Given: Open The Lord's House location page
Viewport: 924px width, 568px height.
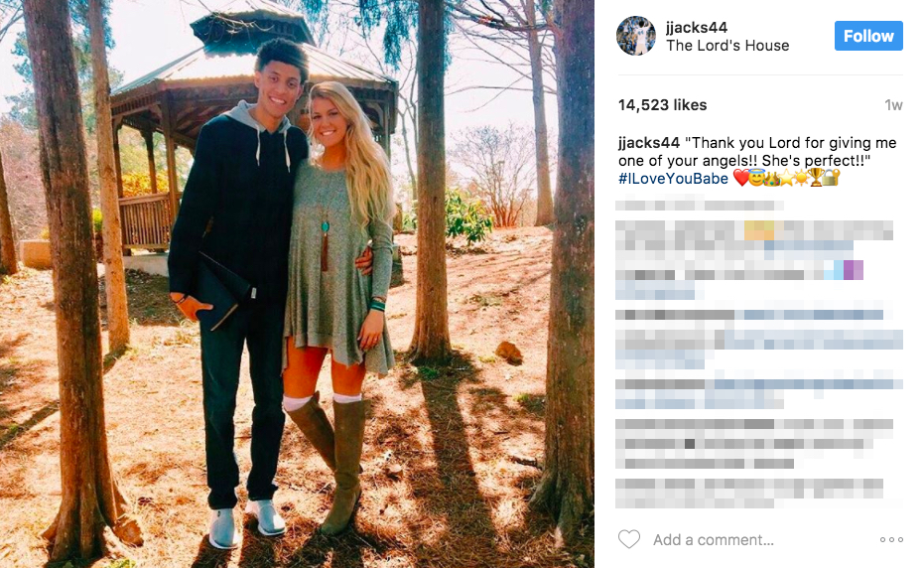Looking at the screenshot, I should (727, 46).
